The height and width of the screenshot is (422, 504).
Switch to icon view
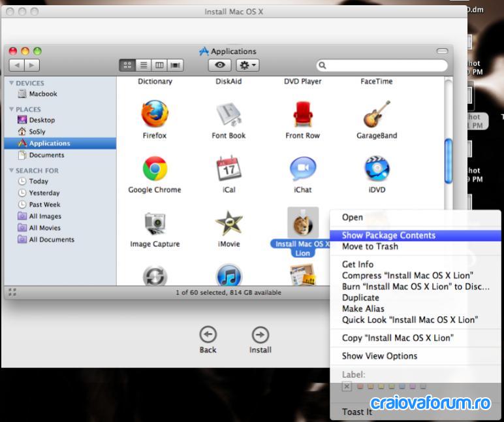point(127,65)
